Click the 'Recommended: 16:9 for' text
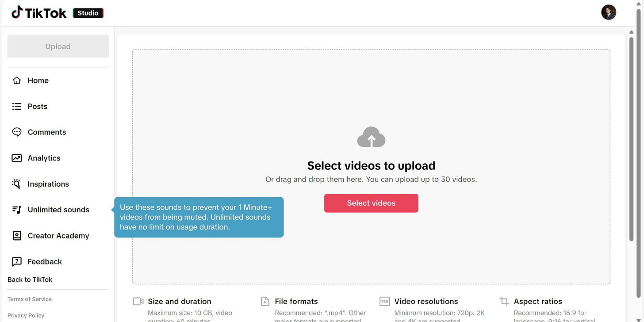 [550, 313]
